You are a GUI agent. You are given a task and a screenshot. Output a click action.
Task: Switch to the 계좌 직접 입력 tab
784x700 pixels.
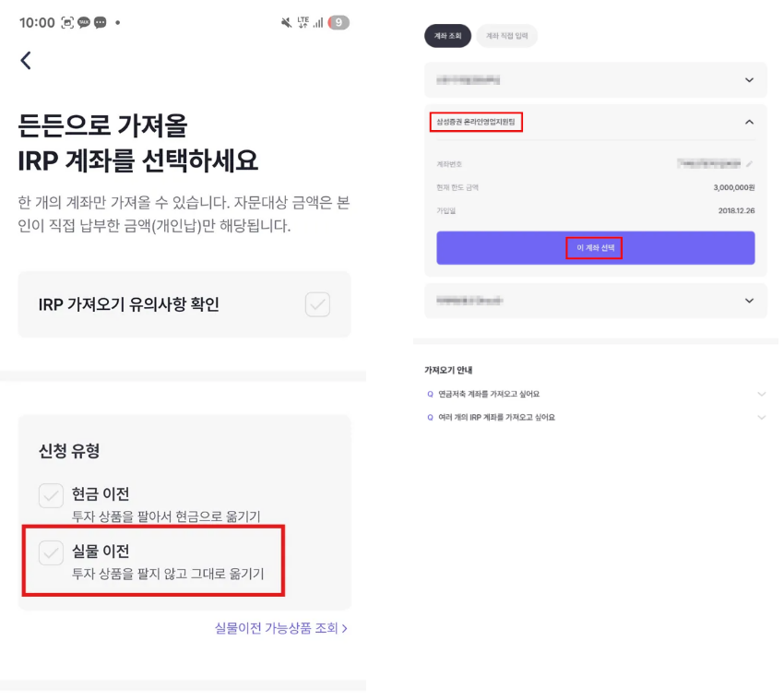coord(507,36)
